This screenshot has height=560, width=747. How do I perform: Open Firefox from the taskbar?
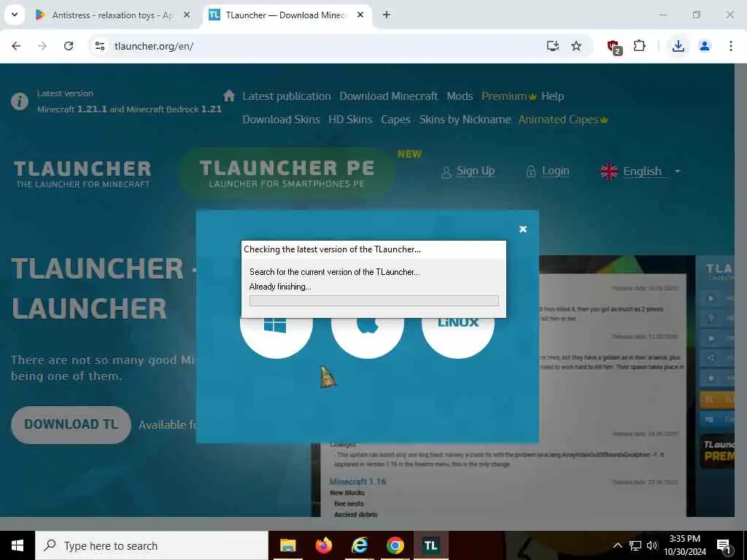click(323, 545)
